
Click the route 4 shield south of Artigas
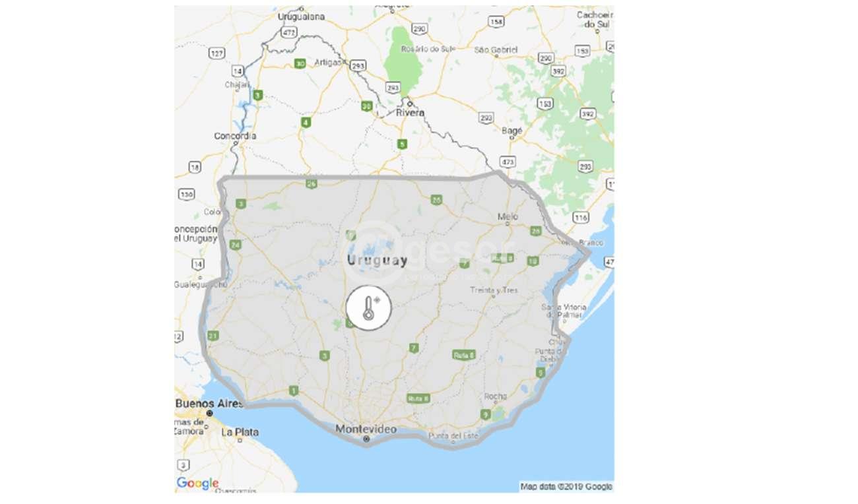306,123
